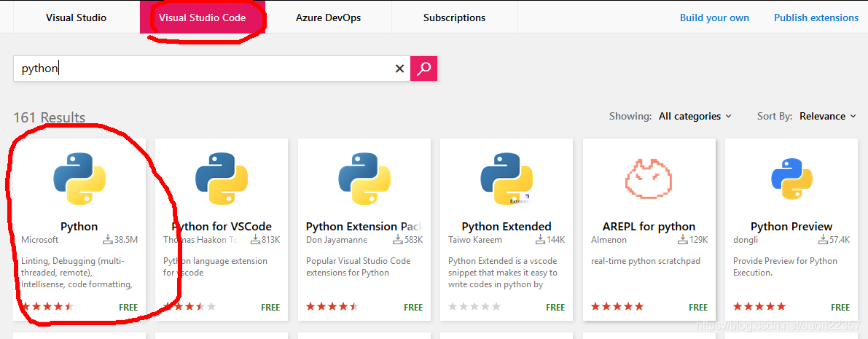Go to the Subscriptions tab
Image resolution: width=868 pixels, height=339 pixels.
[x=454, y=17]
